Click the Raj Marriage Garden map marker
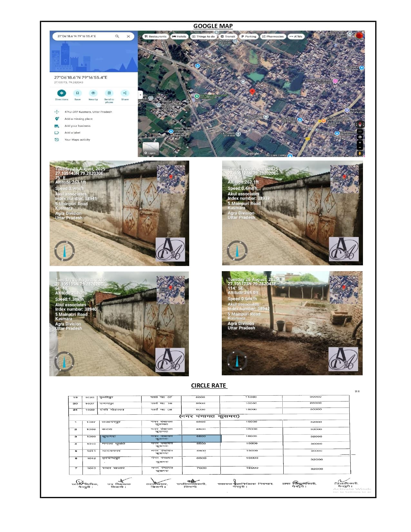The height and width of the screenshot is (532, 411). click(197, 96)
